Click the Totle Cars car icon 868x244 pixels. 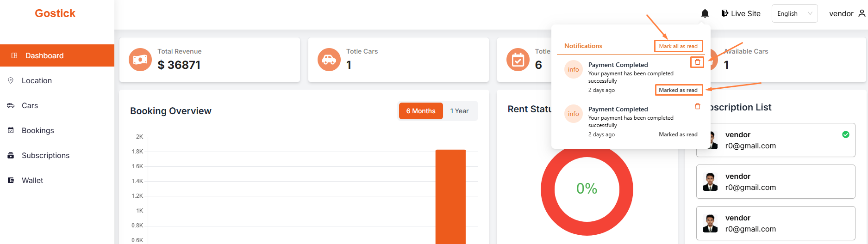pos(329,60)
